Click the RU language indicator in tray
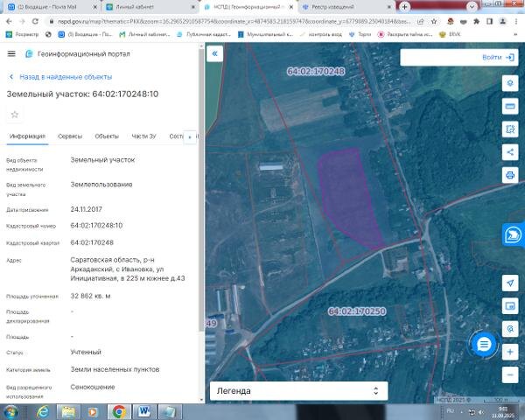Viewport: 525px width, 420px height. (451, 410)
